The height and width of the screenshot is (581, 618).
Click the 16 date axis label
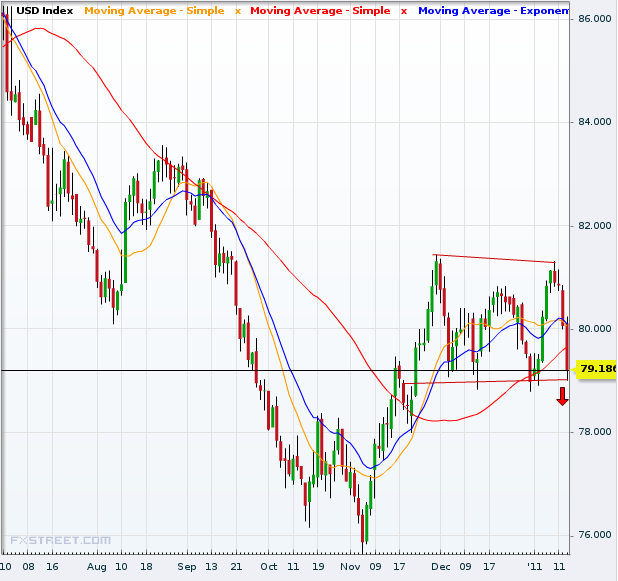[52, 567]
